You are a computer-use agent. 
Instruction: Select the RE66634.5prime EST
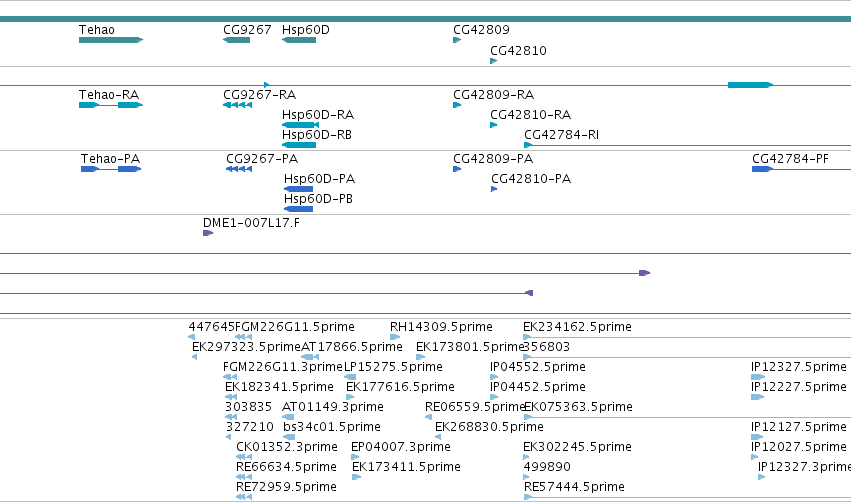click(x=244, y=477)
